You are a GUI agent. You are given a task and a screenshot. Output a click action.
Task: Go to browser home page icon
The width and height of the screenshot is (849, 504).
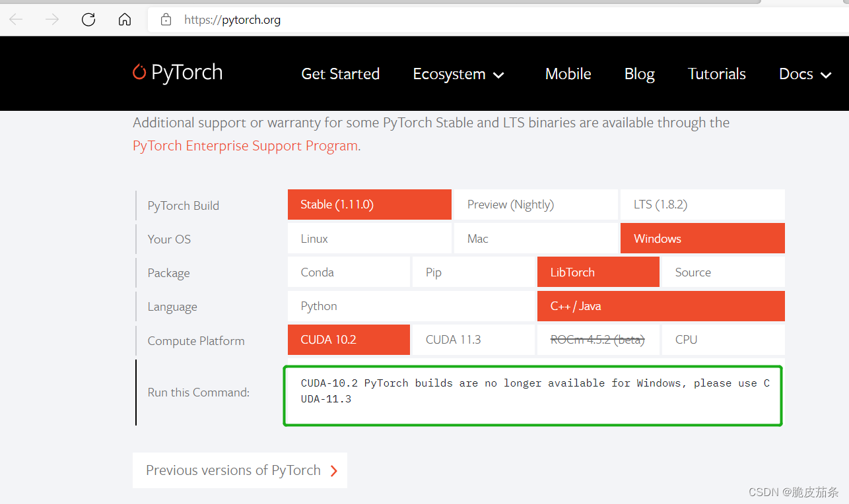pos(125,20)
